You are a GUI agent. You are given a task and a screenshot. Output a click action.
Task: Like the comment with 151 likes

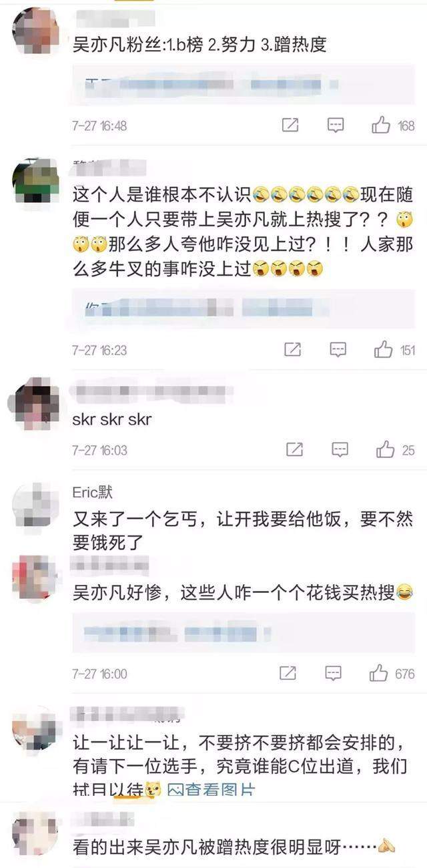384,349
